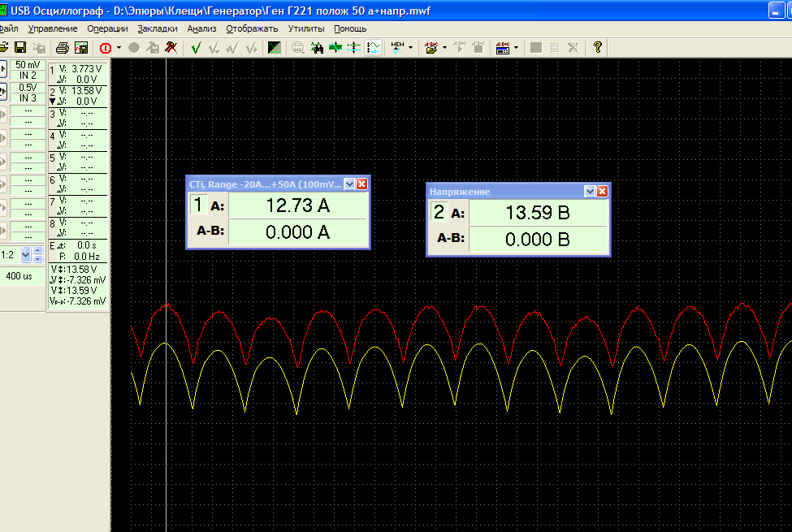Open the waveform picture export icon
The image size is (792, 532).
click(80, 47)
